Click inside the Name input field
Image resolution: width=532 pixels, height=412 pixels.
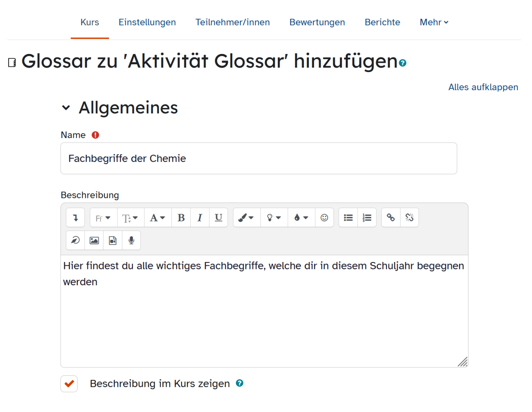pos(259,158)
